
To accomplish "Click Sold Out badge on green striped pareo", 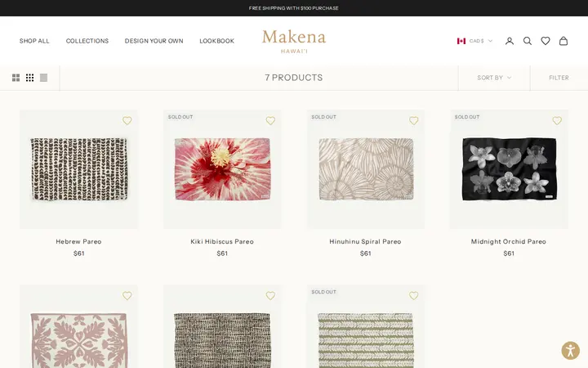I will (323, 292).
